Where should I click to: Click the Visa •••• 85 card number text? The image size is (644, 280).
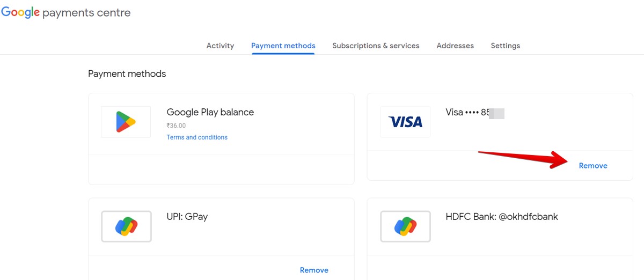469,113
